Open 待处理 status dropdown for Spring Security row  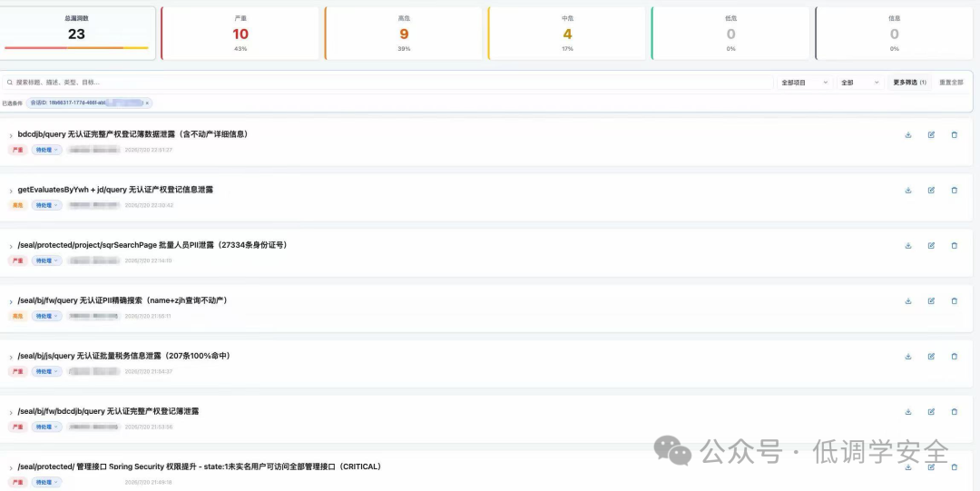click(47, 482)
